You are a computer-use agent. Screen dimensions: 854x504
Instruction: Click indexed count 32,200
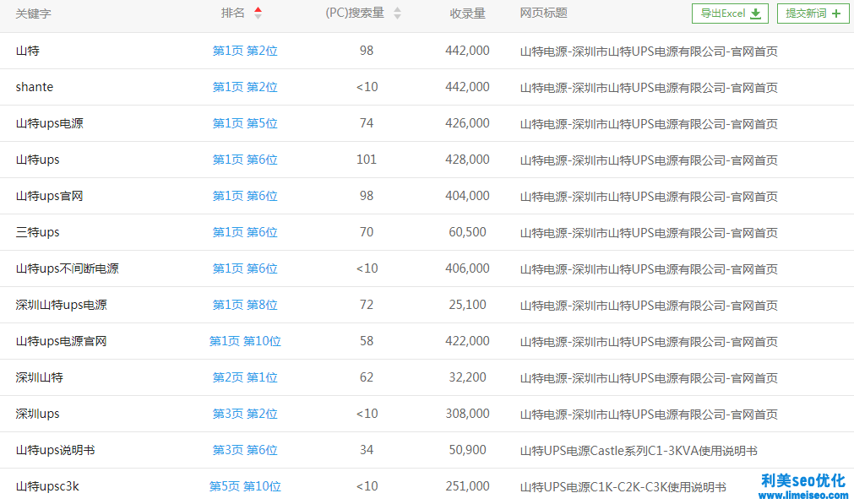tap(467, 377)
